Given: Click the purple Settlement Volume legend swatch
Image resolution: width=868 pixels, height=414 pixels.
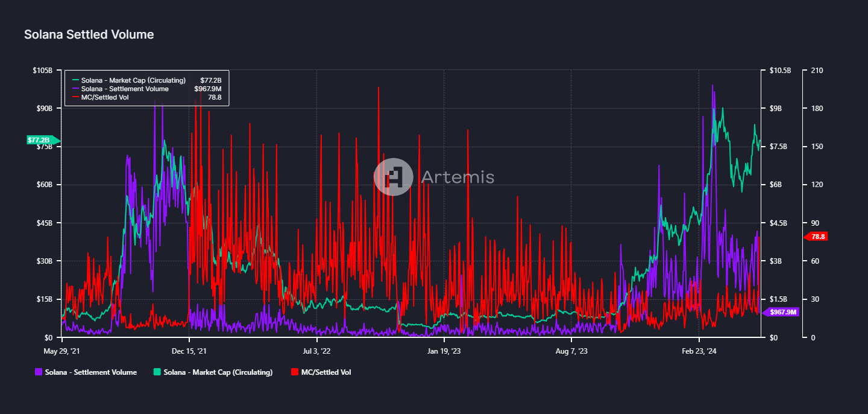Looking at the screenshot, I should 39,372.
